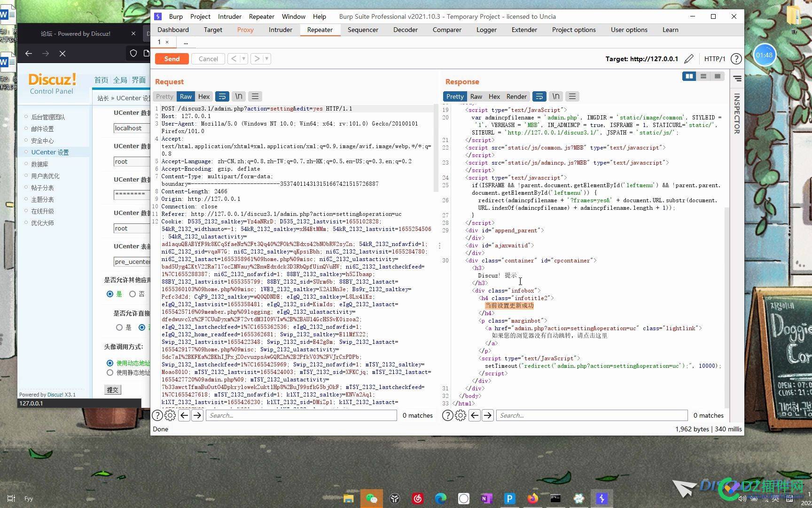The image size is (812, 508).
Task: Go to next request in history
Action: [257, 59]
